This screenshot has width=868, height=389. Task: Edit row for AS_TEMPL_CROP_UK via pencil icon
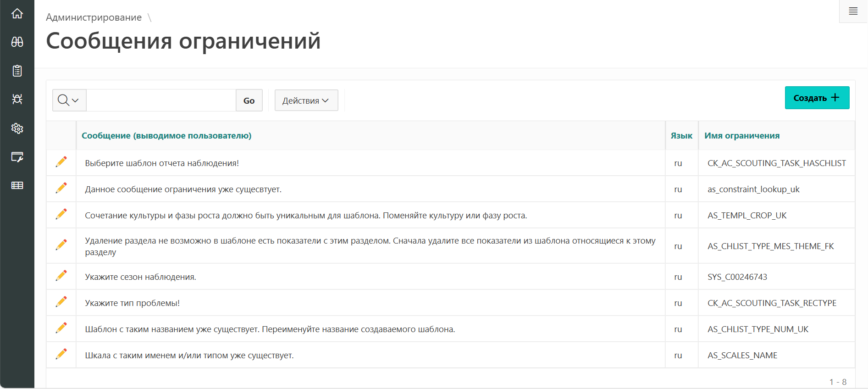coord(61,214)
